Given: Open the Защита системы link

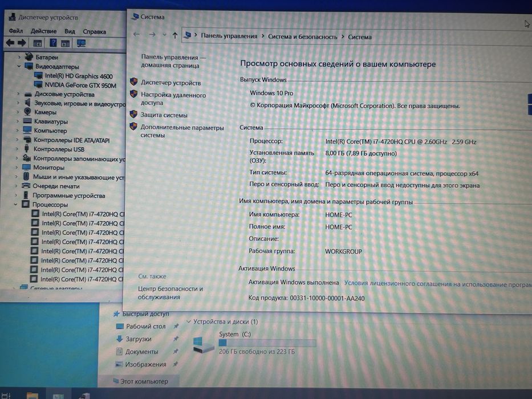Looking at the screenshot, I should click(x=164, y=115).
